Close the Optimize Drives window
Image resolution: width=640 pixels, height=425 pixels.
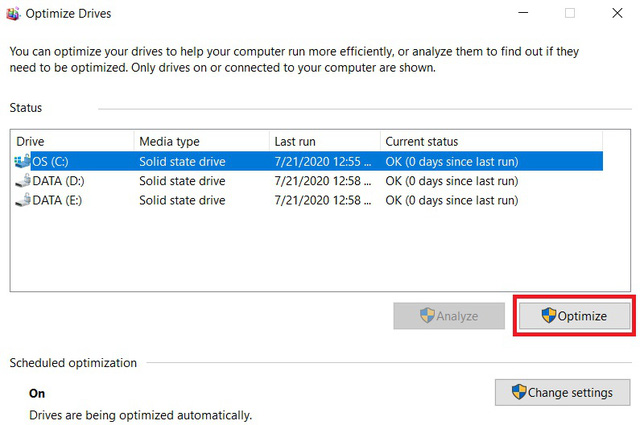coord(617,13)
